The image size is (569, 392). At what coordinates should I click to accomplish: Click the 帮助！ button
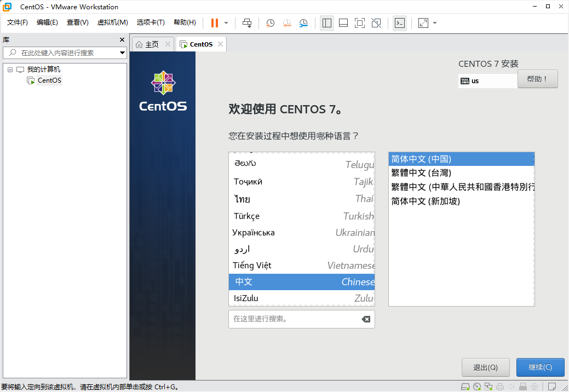point(537,79)
